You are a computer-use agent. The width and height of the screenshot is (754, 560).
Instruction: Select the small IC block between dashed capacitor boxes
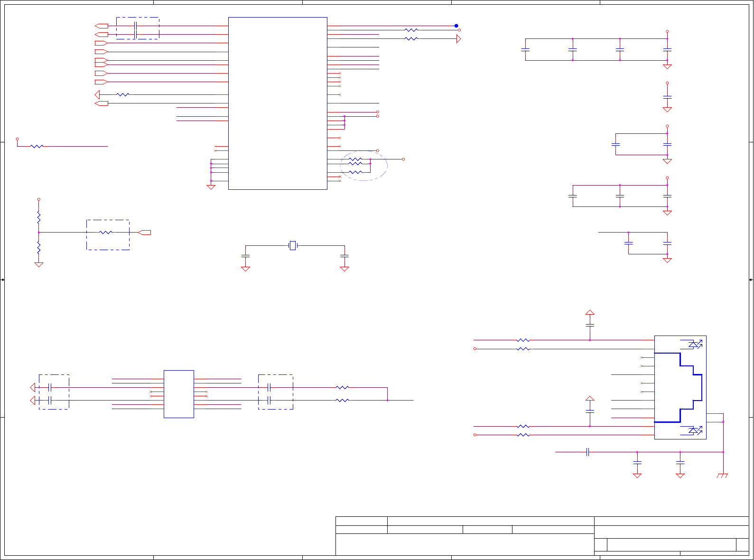pyautogui.click(x=179, y=394)
